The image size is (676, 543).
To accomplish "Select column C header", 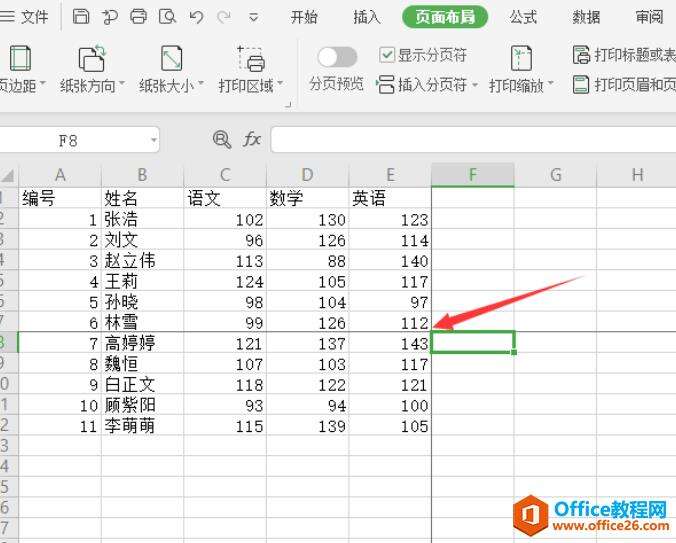I will click(x=225, y=175).
